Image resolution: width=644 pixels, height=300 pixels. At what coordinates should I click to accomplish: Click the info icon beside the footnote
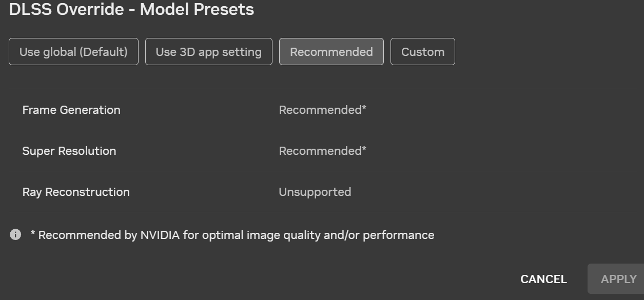[15, 235]
